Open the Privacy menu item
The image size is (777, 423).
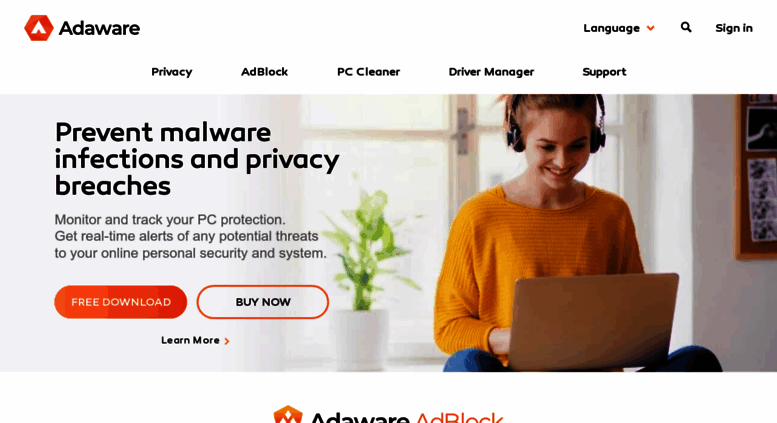pos(171,72)
